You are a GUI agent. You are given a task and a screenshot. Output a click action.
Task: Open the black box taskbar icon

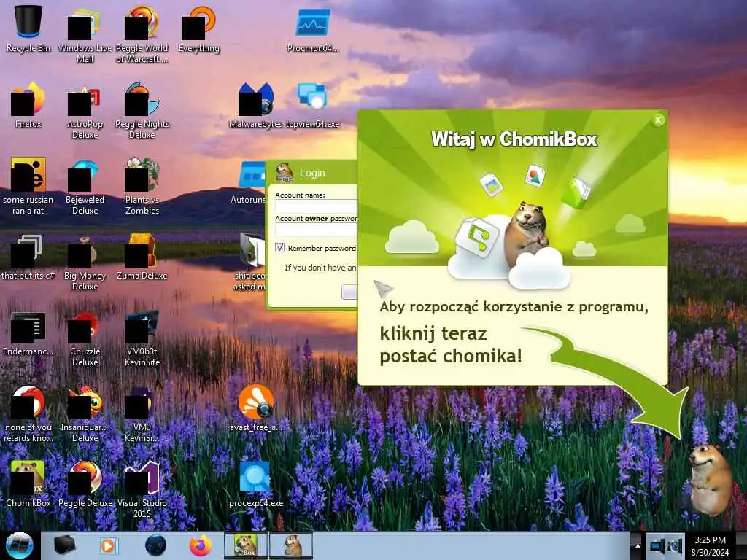[x=64, y=545]
